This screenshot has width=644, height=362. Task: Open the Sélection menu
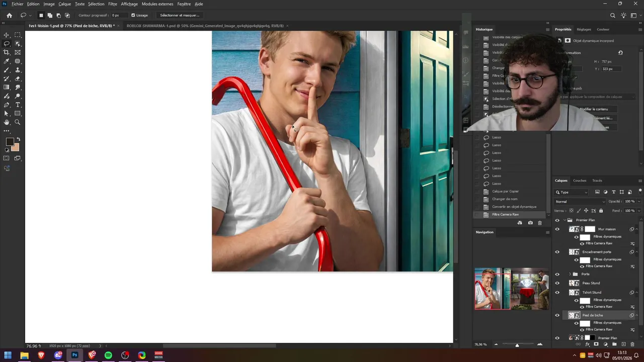[96, 4]
